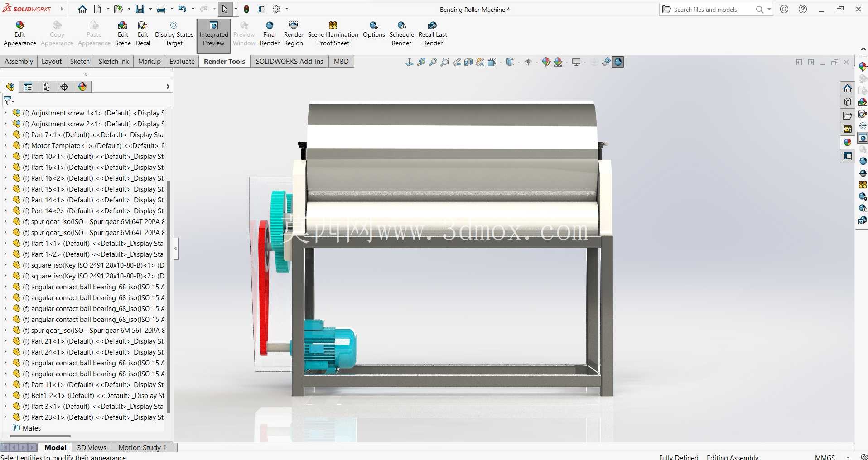Toggle the Integrated Preview icon in the heads-up toolbar
The image size is (868, 460).
click(618, 62)
